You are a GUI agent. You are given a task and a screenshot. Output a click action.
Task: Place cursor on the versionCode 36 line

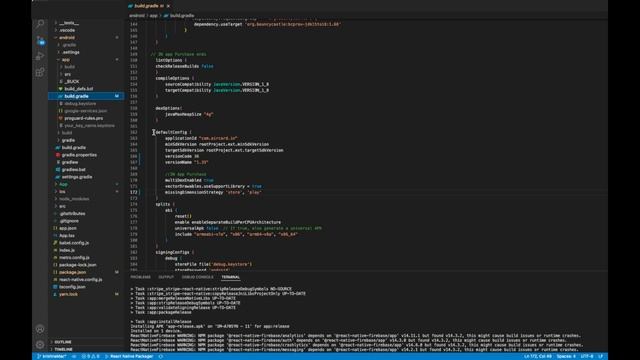pos(182,156)
